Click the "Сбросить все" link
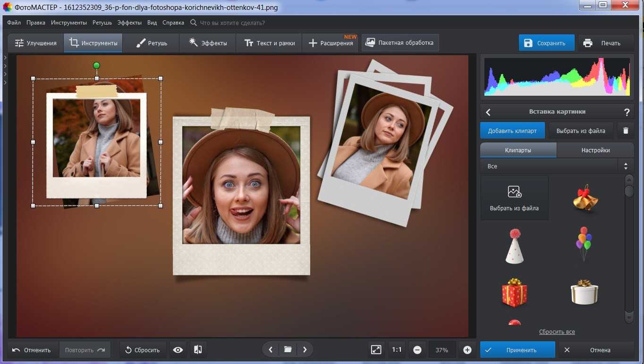The width and height of the screenshot is (644, 364). (x=557, y=332)
